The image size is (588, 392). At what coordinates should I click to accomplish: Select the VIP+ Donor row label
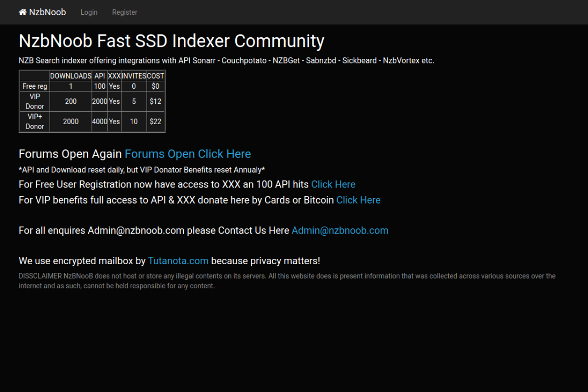point(35,122)
